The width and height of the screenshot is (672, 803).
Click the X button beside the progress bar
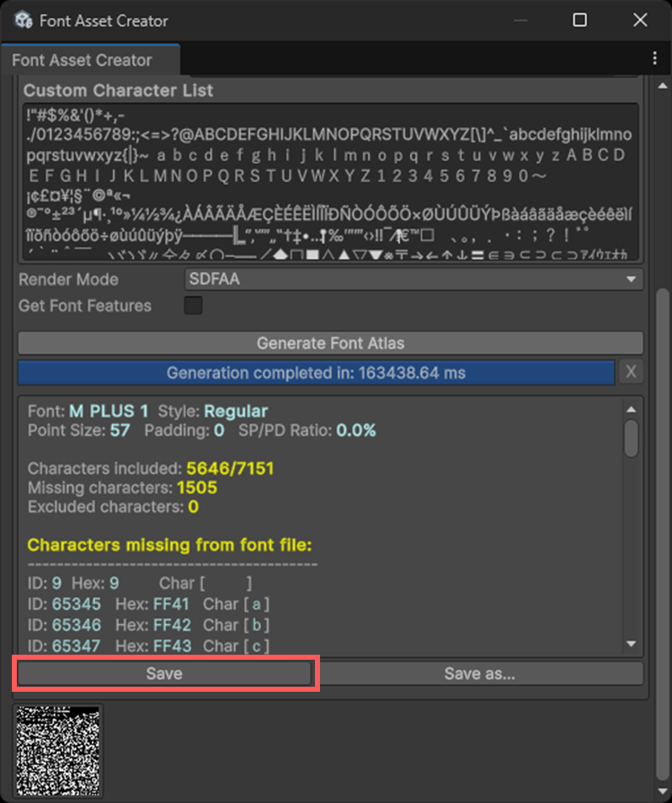coord(631,372)
